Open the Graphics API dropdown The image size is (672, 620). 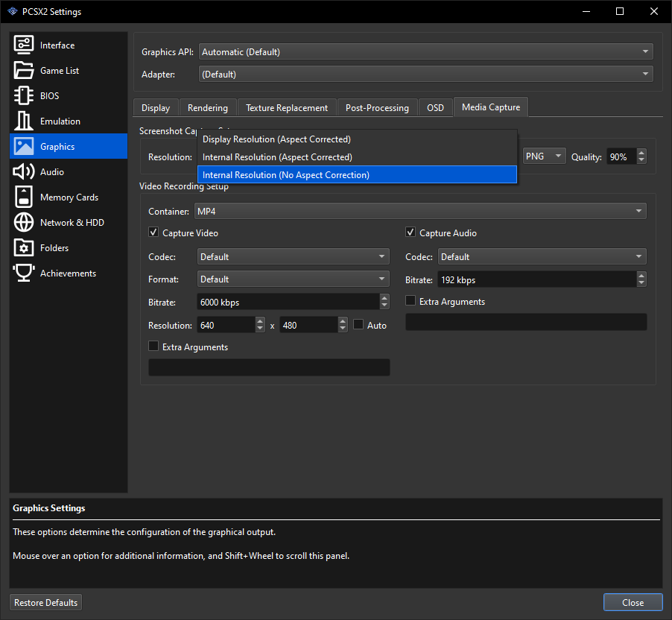425,52
